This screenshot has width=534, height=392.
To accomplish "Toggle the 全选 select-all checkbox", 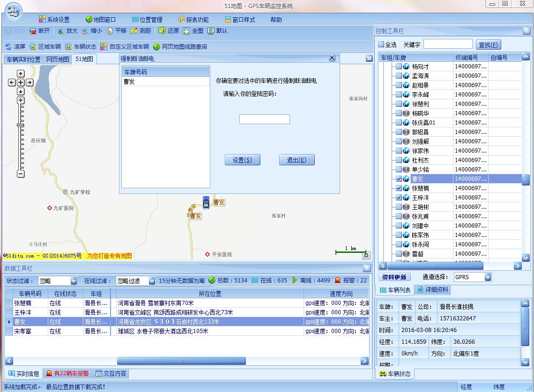I will (381, 44).
